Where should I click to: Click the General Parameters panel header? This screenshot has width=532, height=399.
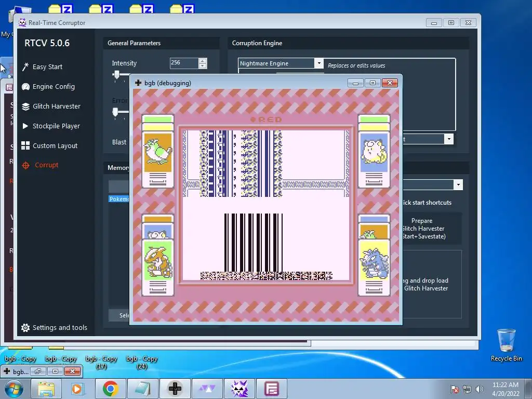point(161,43)
